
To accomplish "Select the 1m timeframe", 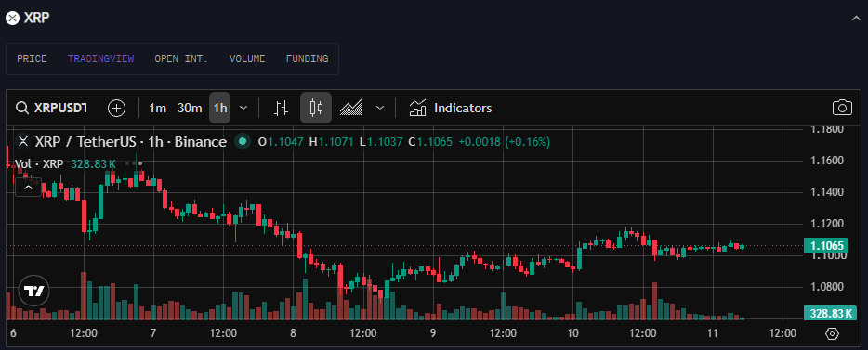I will (x=157, y=108).
